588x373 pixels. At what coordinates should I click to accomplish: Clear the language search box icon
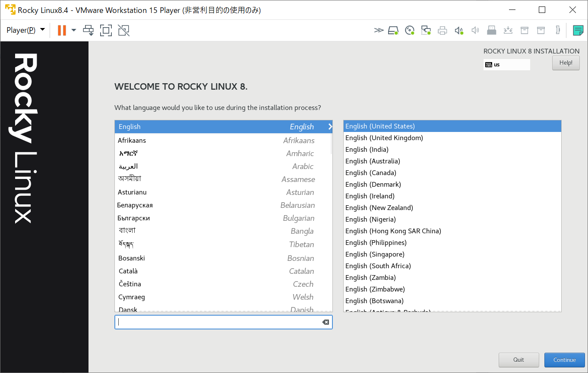(x=326, y=322)
